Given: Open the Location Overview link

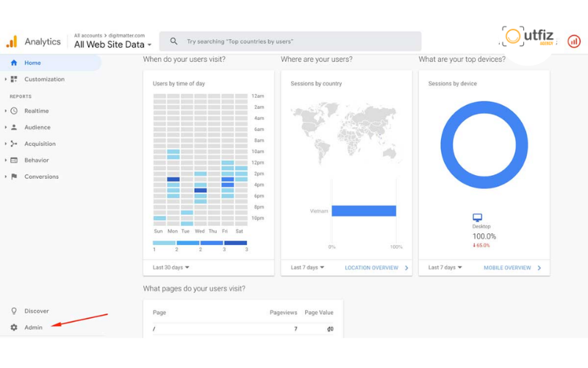Looking at the screenshot, I should [372, 268].
